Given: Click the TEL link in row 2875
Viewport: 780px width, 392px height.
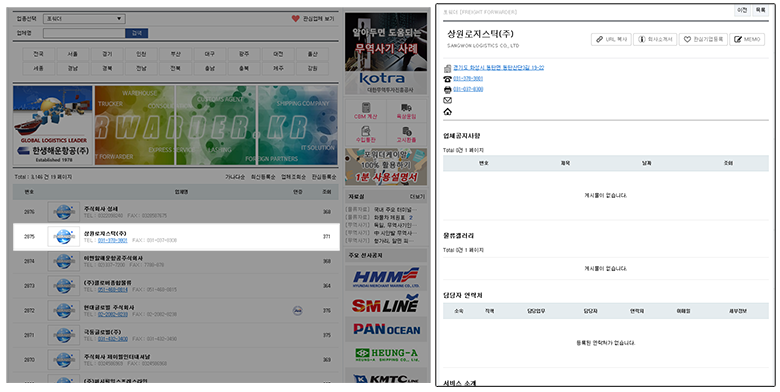Looking at the screenshot, I should pos(112,240).
